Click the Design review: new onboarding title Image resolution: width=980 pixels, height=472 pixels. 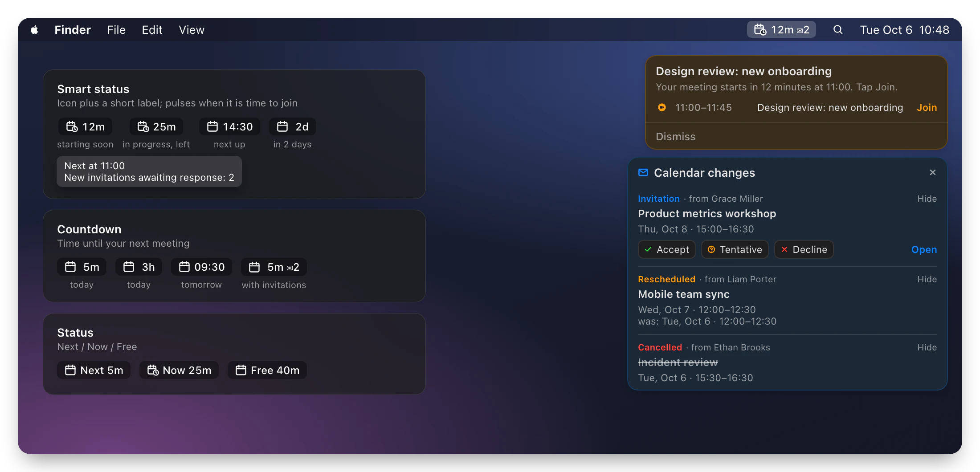pyautogui.click(x=743, y=71)
